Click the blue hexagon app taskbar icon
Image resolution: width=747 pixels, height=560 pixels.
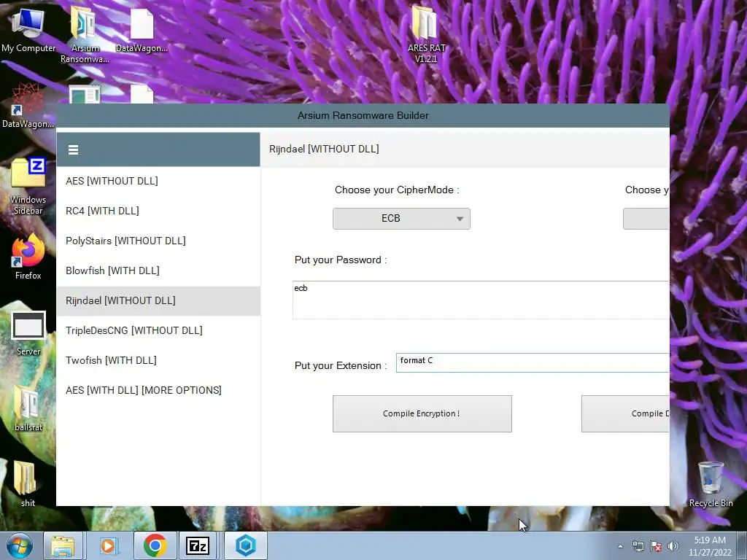(x=245, y=545)
